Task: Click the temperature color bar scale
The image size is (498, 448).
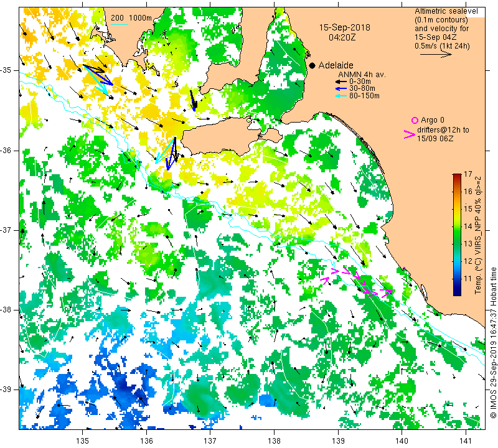Action: (x=457, y=235)
